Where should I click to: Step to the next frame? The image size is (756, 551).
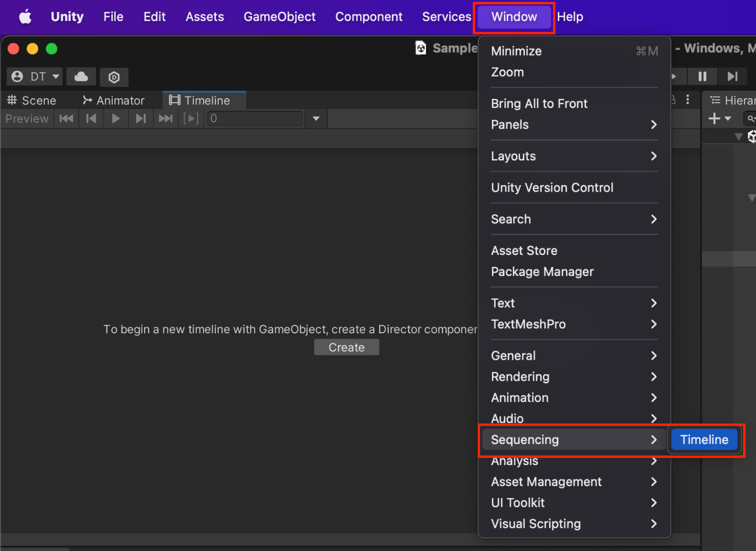(141, 118)
